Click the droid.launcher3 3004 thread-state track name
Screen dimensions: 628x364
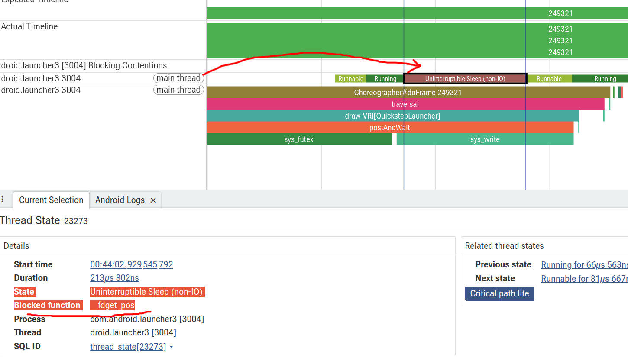[41, 78]
